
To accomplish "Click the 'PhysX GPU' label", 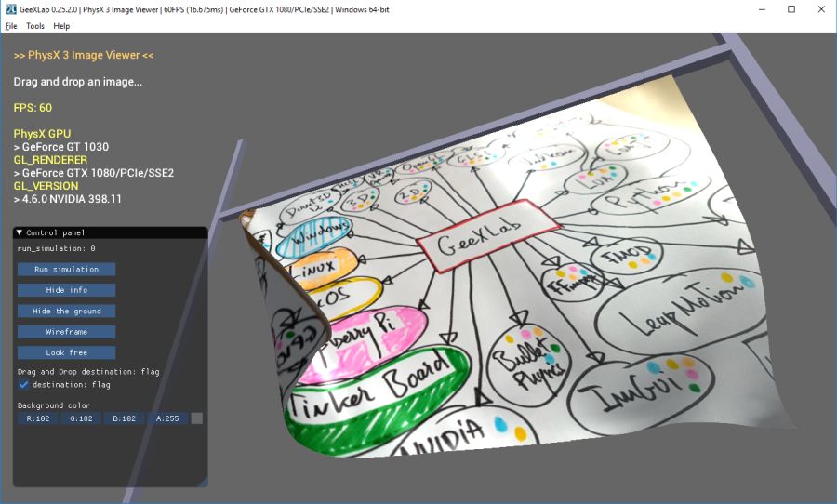I will pyautogui.click(x=42, y=134).
